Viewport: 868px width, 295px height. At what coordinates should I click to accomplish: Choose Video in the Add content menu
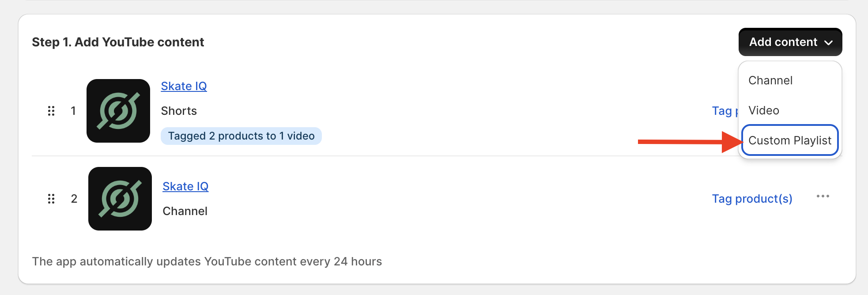pyautogui.click(x=764, y=110)
